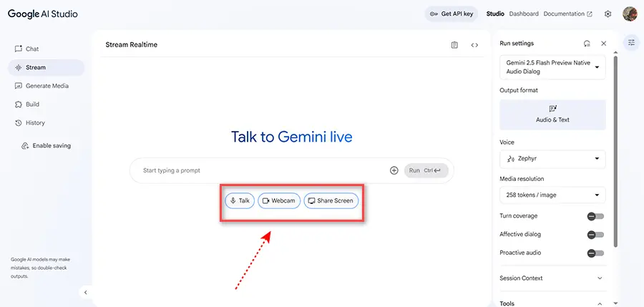Click the plus icon in prompt box
This screenshot has height=307, width=644.
pos(394,170)
